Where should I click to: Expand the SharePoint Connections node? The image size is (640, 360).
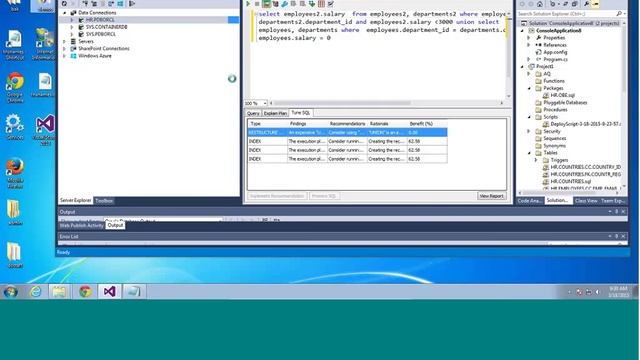tap(64, 49)
